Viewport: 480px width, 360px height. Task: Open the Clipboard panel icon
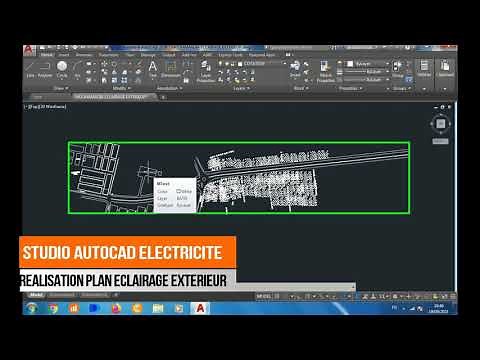tap(445, 68)
